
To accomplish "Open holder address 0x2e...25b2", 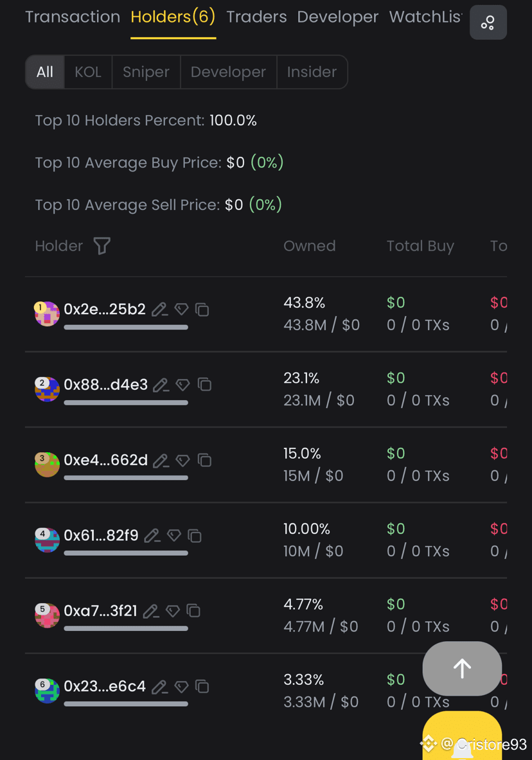I will tap(105, 309).
